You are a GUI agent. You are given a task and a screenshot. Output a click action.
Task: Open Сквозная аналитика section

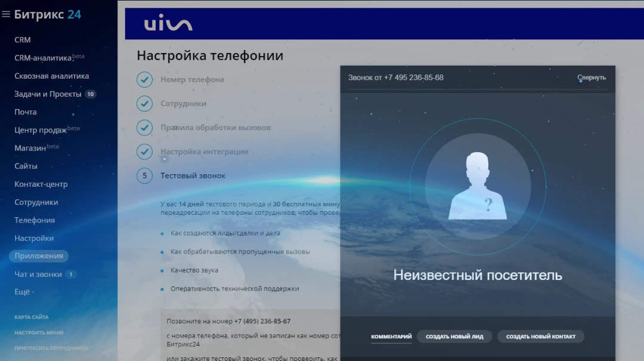pos(52,76)
